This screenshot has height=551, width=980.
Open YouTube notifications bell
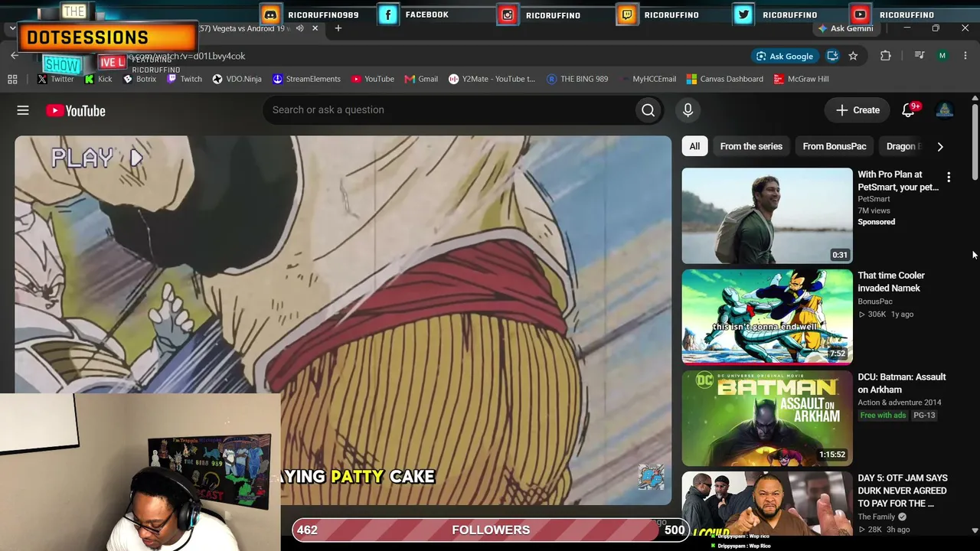pos(909,110)
